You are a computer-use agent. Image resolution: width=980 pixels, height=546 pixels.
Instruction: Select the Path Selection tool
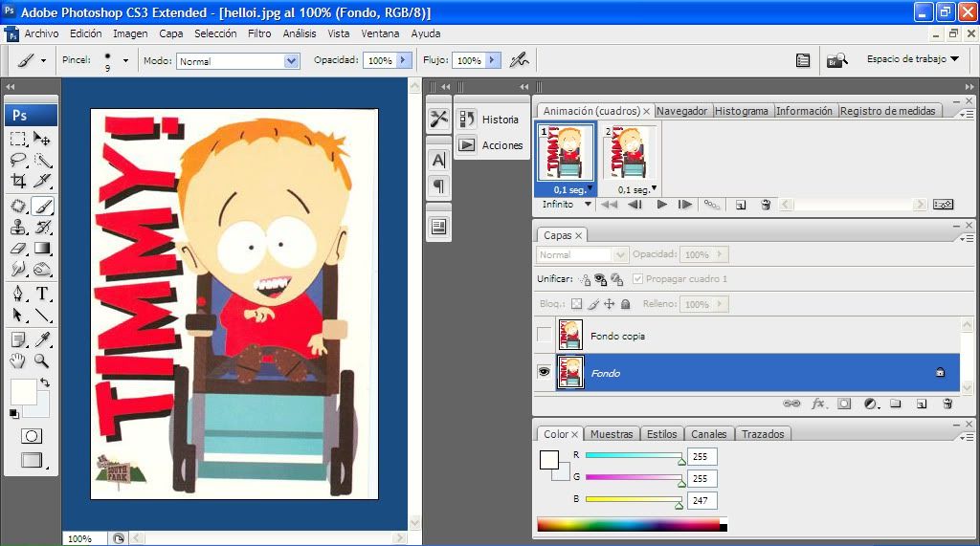tap(19, 315)
